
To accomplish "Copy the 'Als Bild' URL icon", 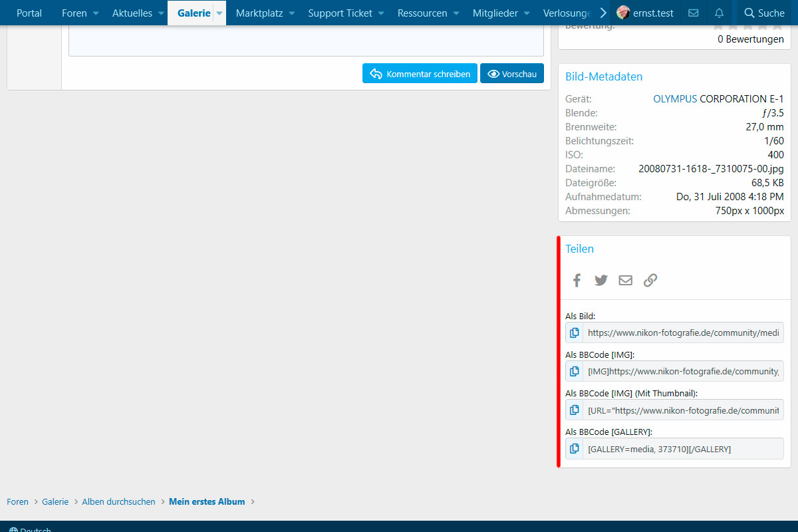I will tap(575, 332).
